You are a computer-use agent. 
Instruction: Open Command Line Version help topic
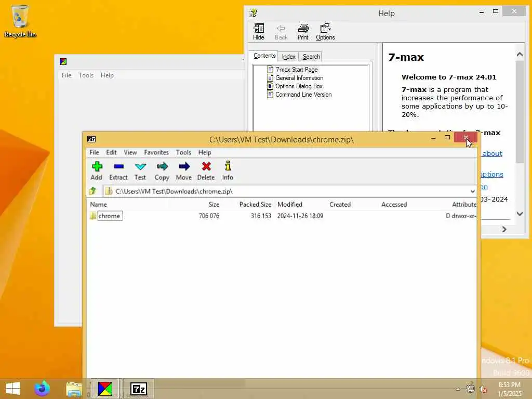pos(303,95)
